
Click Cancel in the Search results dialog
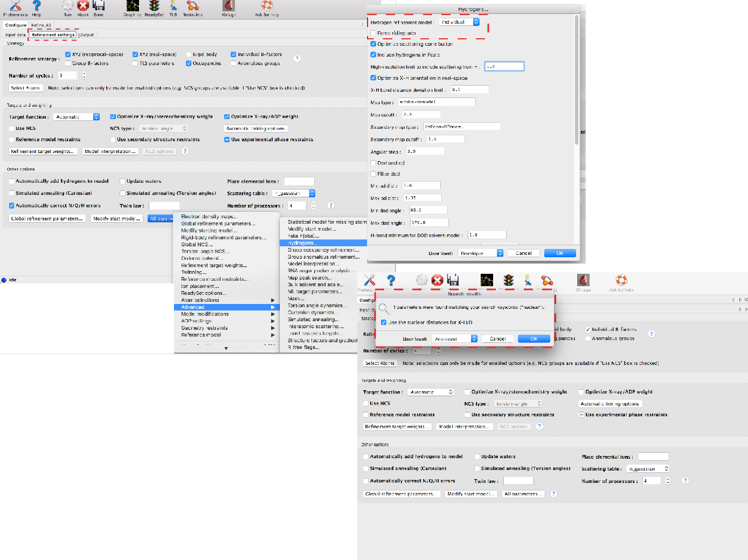(497, 339)
